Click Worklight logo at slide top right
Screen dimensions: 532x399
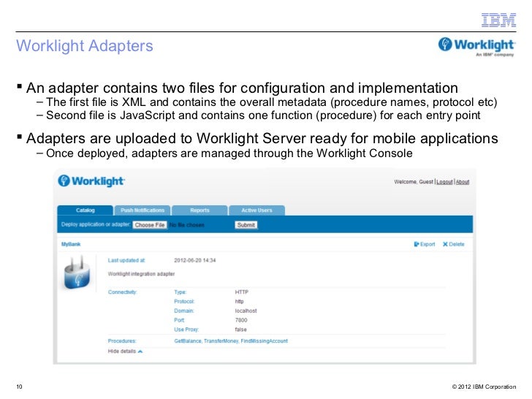pyautogui.click(x=476, y=47)
